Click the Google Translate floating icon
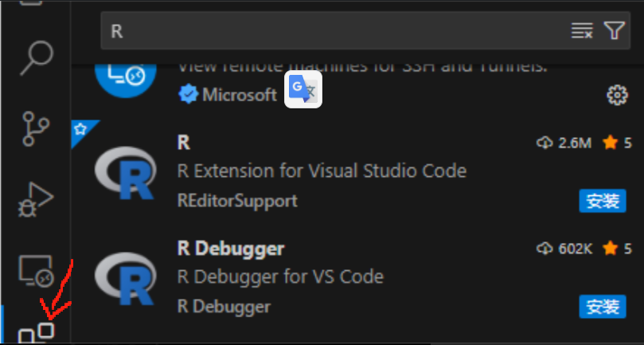 (303, 89)
